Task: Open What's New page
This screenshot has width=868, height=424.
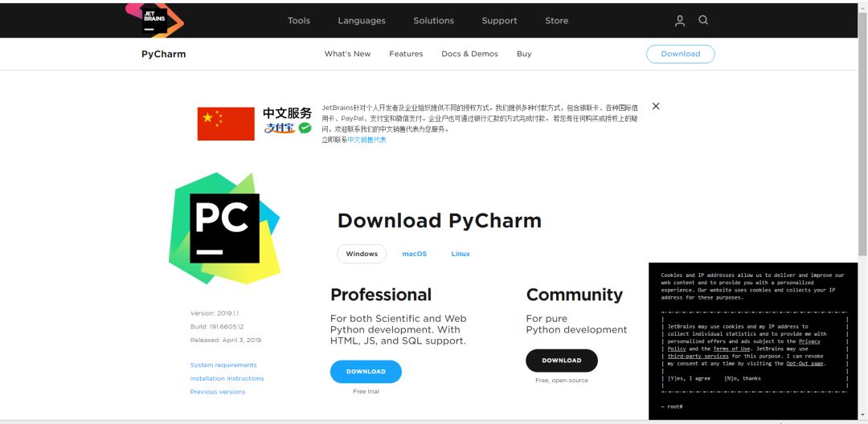Action: click(x=348, y=54)
